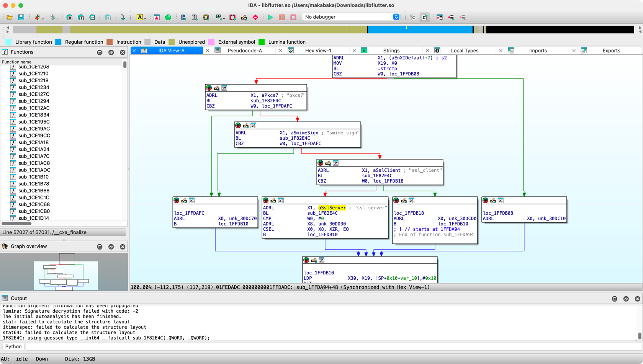Select sub_1CE19AC in the Functions list

point(34,129)
